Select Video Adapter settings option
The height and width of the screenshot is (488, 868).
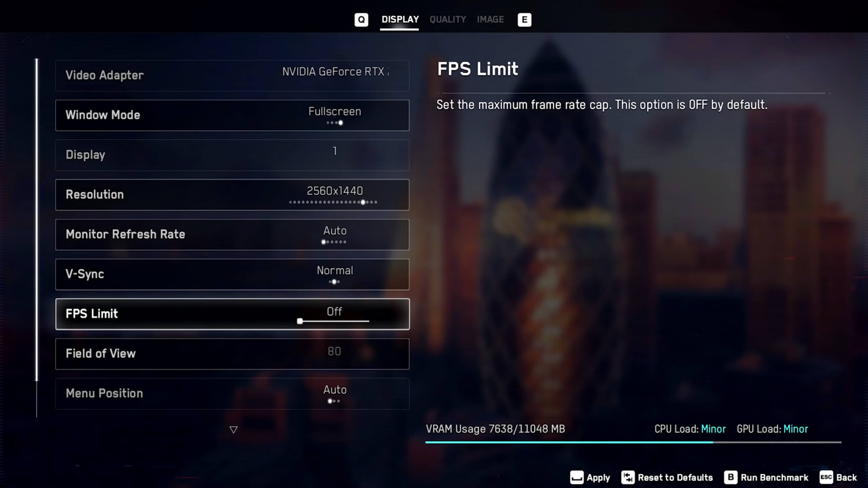point(232,75)
